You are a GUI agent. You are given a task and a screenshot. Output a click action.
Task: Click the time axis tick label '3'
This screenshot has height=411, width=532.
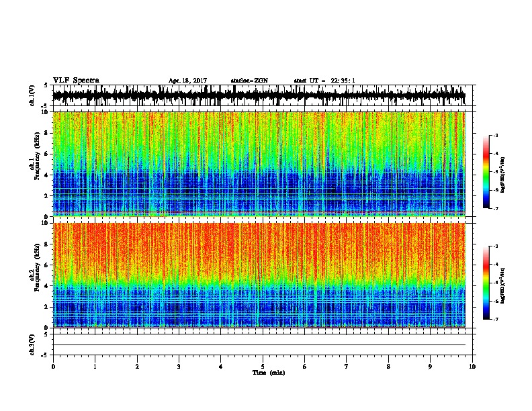[x=179, y=367]
